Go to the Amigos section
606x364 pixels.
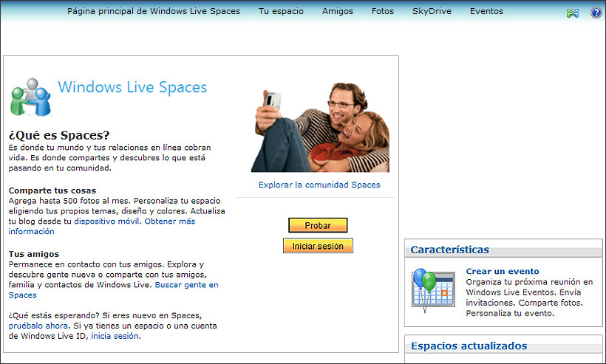[338, 11]
